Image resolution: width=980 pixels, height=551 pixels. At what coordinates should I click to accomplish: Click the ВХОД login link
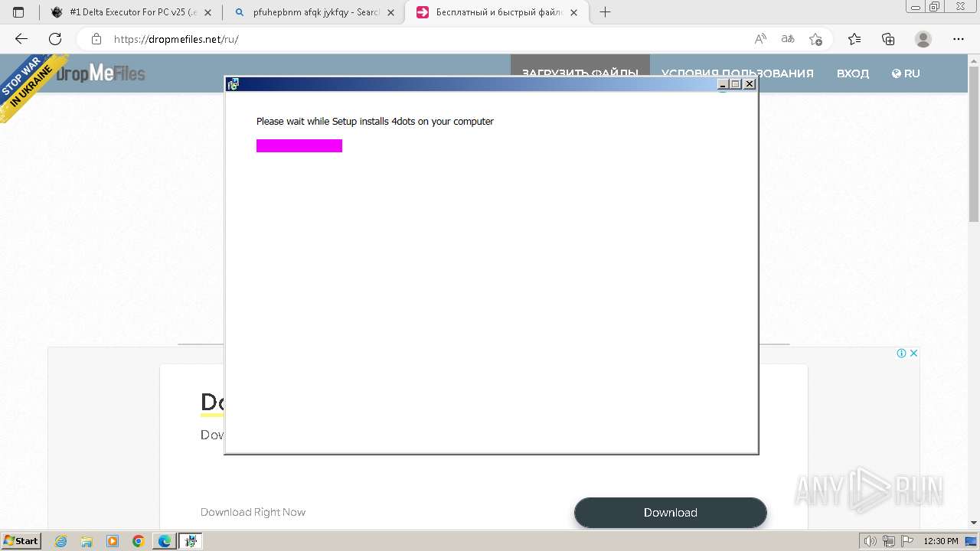click(x=852, y=73)
